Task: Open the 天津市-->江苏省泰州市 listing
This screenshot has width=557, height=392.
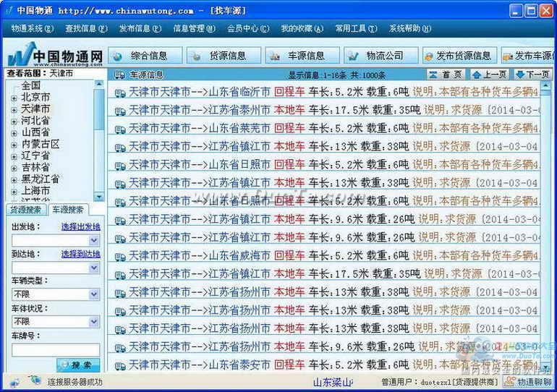Action: 200,110
